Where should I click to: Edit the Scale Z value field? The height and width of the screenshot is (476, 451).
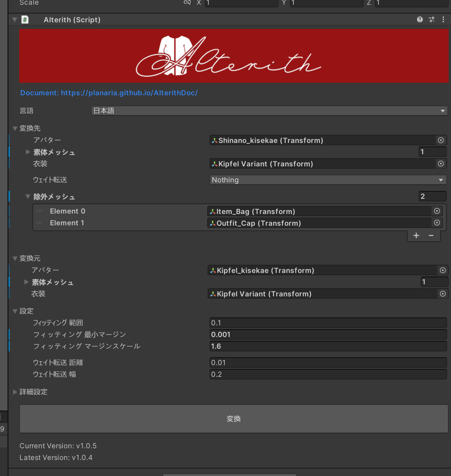tap(412, 3)
